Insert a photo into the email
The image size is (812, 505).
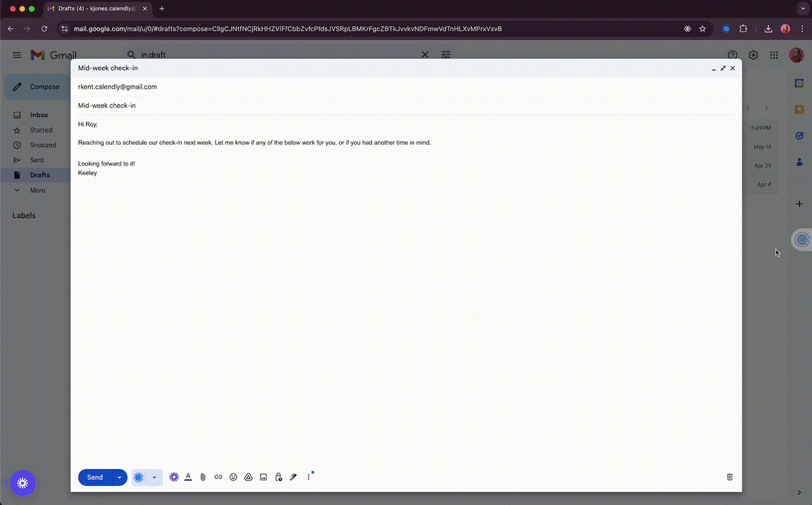click(x=263, y=477)
